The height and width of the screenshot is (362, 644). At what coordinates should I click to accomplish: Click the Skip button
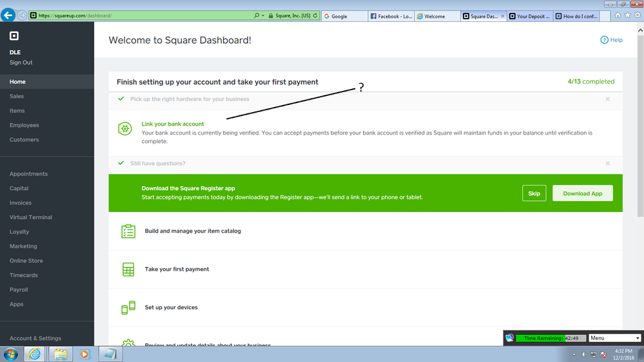coord(534,193)
